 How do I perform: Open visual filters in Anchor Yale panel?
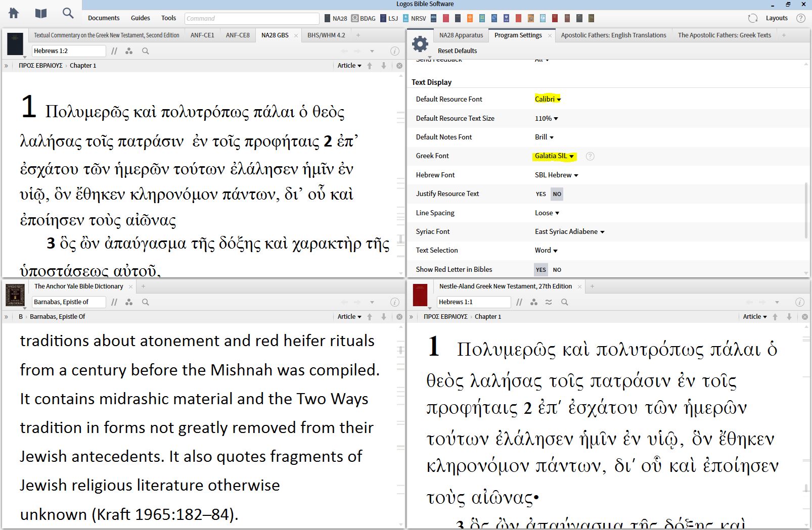click(x=129, y=302)
